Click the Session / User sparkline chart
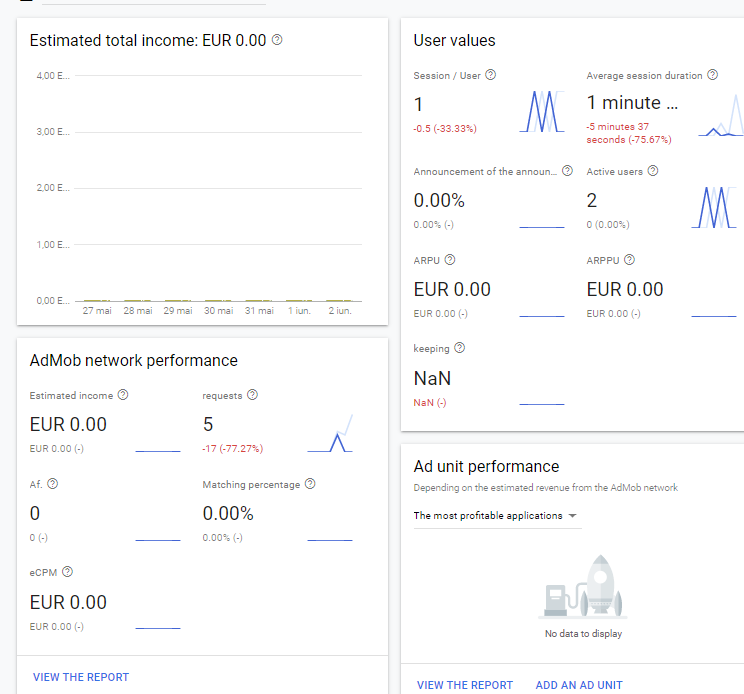This screenshot has width=744, height=694. (x=542, y=111)
